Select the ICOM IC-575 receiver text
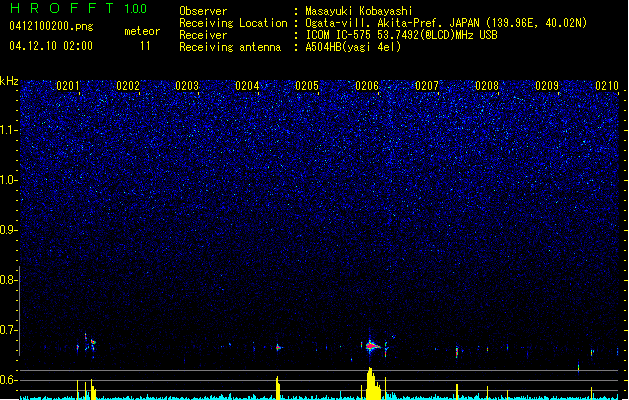 [x=401, y=35]
